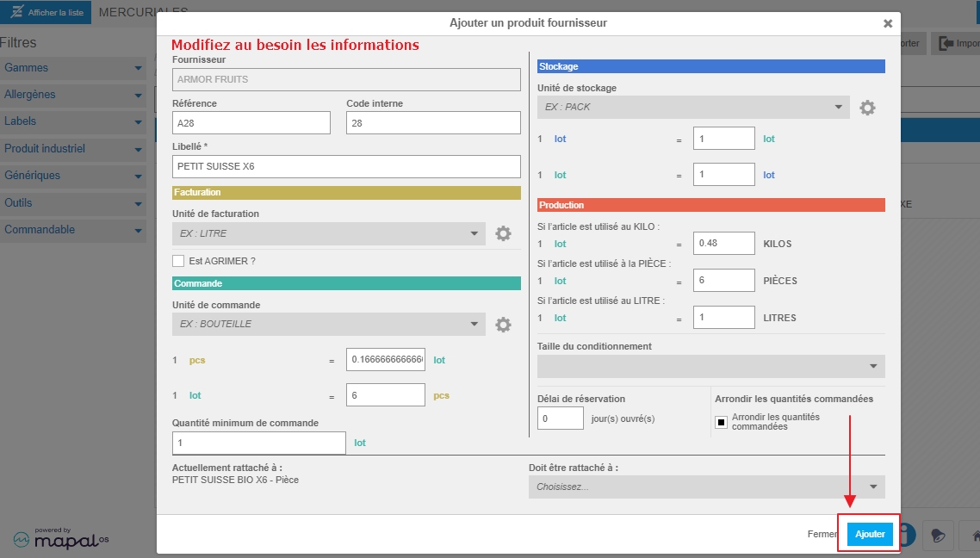Expand the Allergènes filter
Screen dimensions: 980x558
click(x=73, y=95)
